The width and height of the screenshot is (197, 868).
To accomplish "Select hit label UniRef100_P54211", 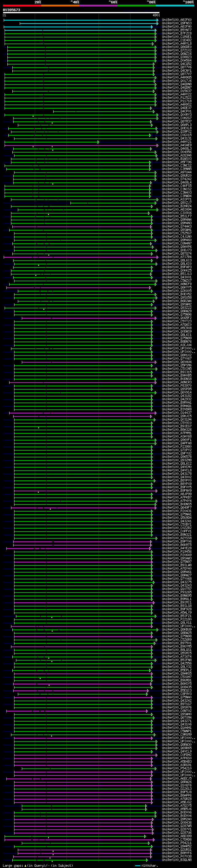I will click(177, 843).
